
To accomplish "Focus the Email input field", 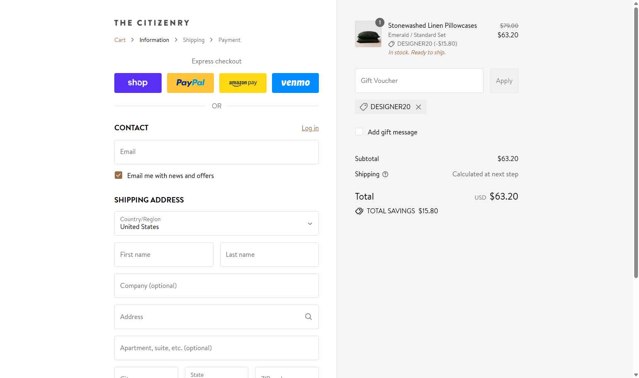I will click(x=216, y=152).
